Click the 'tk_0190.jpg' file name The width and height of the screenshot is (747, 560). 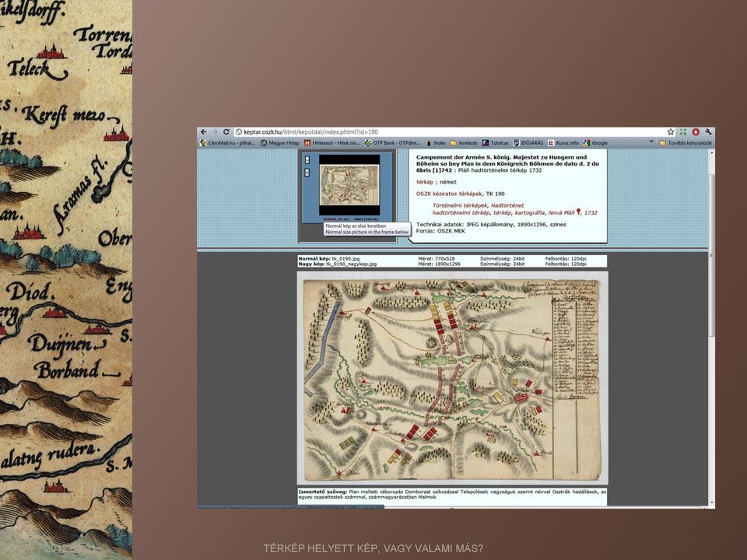(x=345, y=258)
